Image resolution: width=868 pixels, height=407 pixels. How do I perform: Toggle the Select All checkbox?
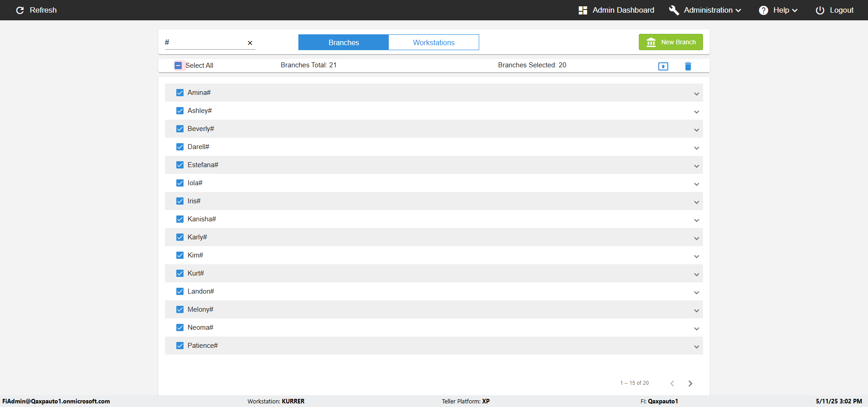pos(178,65)
